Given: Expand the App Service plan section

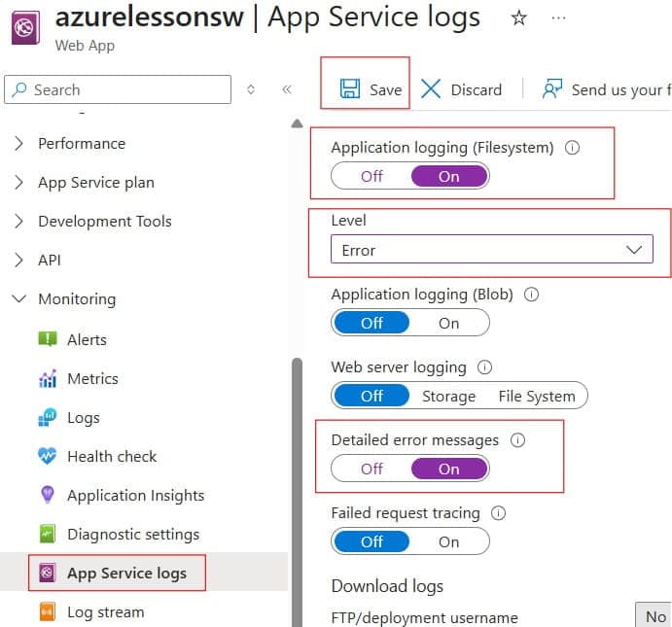Looking at the screenshot, I should [18, 183].
